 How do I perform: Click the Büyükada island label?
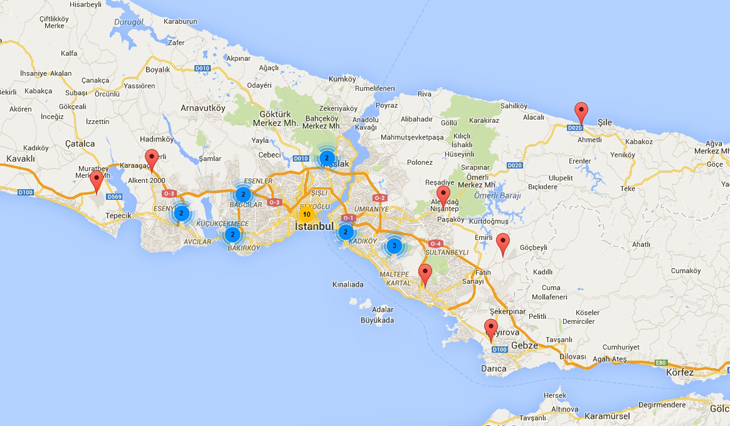click(x=377, y=320)
